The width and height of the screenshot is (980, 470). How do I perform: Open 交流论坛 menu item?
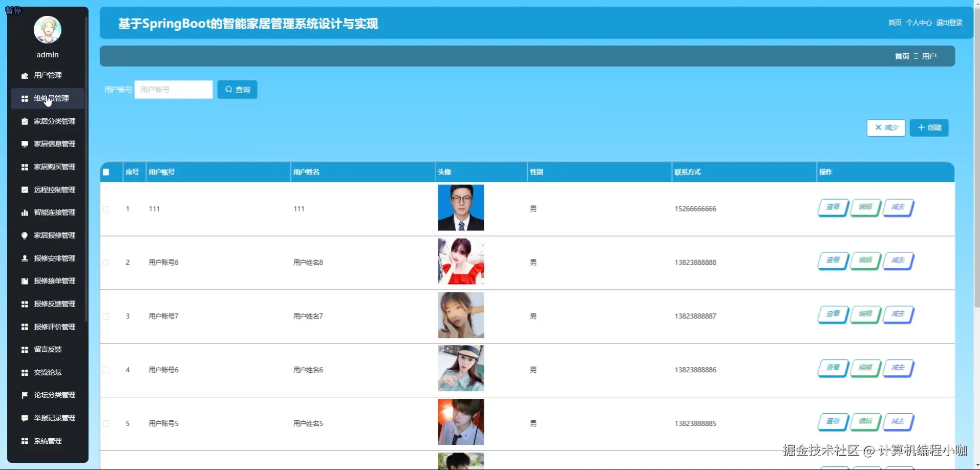[48, 373]
